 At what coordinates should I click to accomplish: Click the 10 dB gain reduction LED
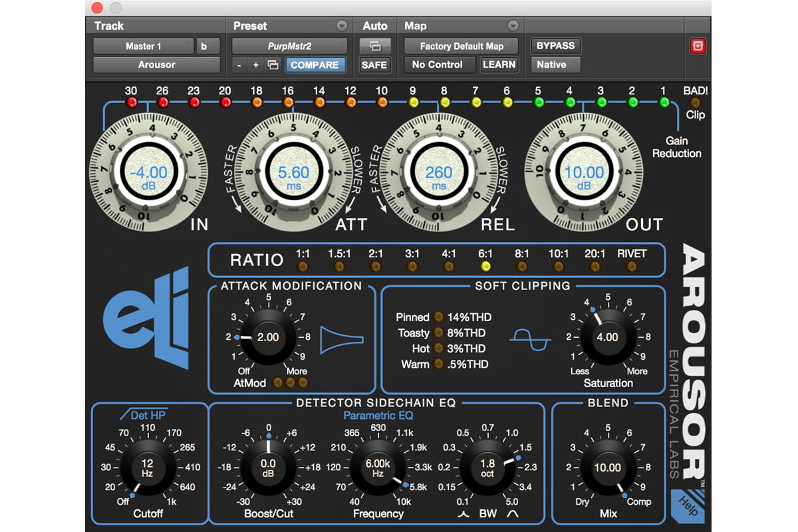click(x=382, y=102)
